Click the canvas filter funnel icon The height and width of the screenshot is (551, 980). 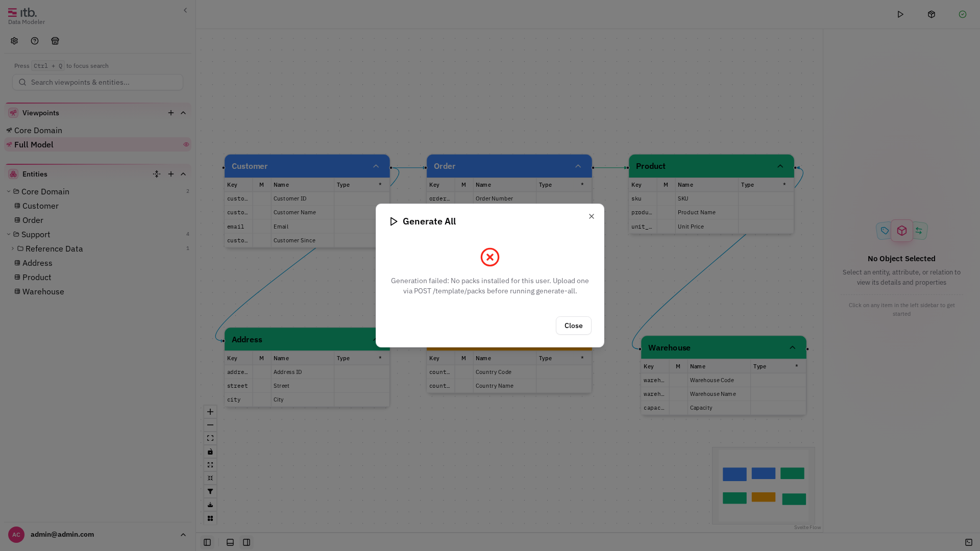pos(210,491)
